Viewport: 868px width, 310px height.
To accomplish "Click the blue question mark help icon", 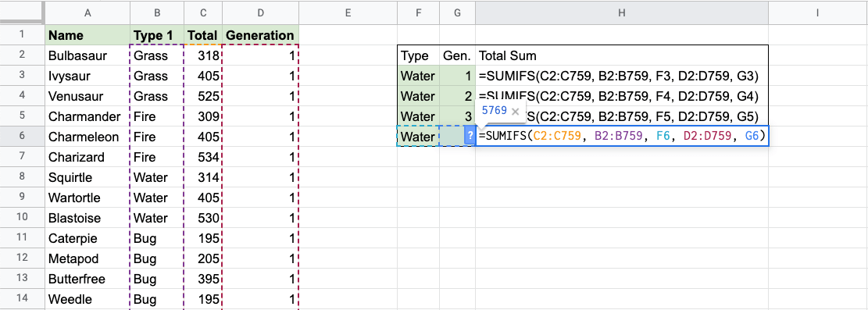I will pos(470,136).
